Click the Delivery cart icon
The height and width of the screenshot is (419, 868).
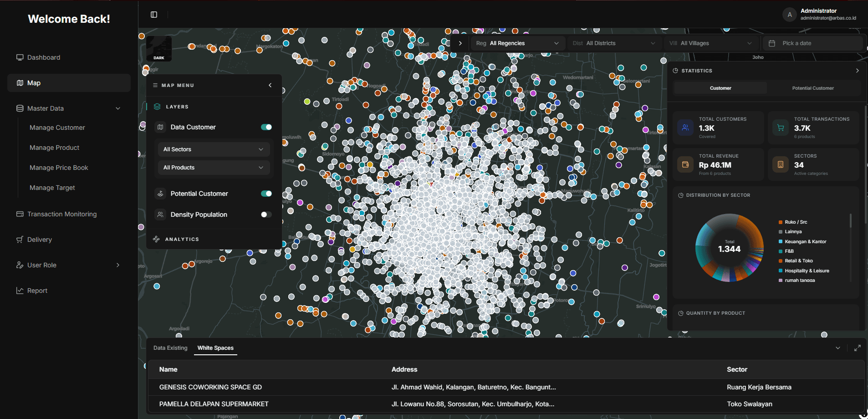click(20, 240)
